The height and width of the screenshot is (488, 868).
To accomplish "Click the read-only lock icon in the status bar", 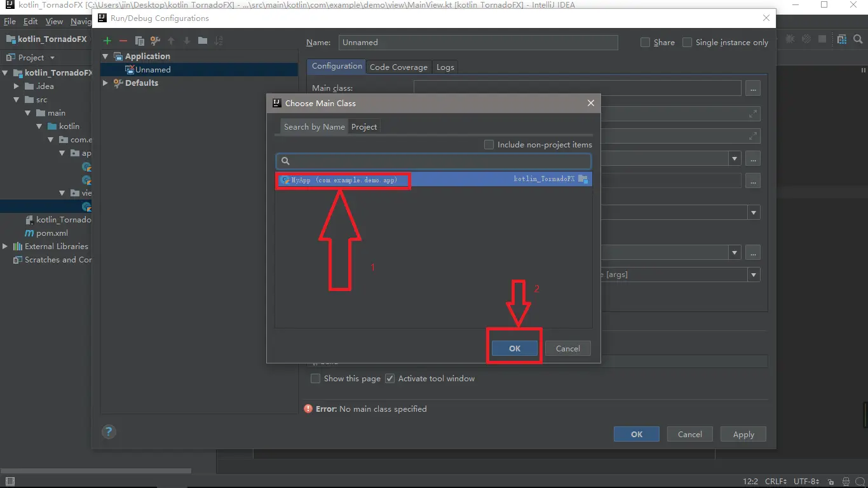I will [x=831, y=482].
